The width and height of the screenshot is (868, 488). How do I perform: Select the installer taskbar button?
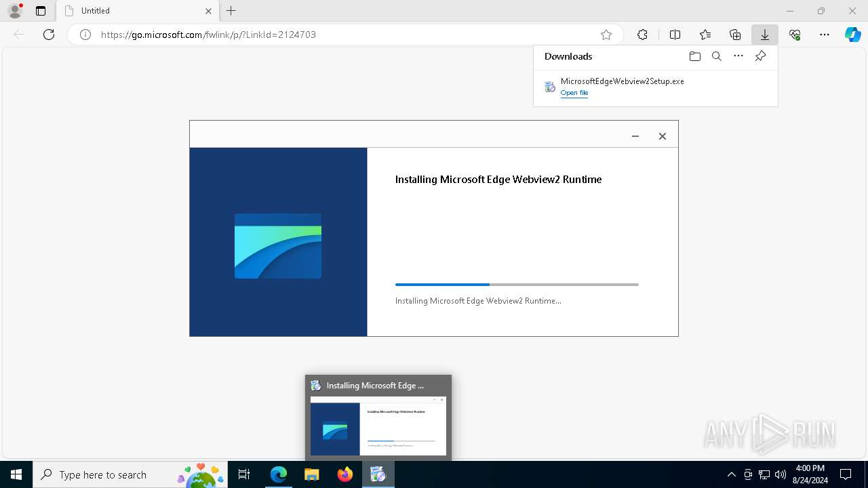378,474
